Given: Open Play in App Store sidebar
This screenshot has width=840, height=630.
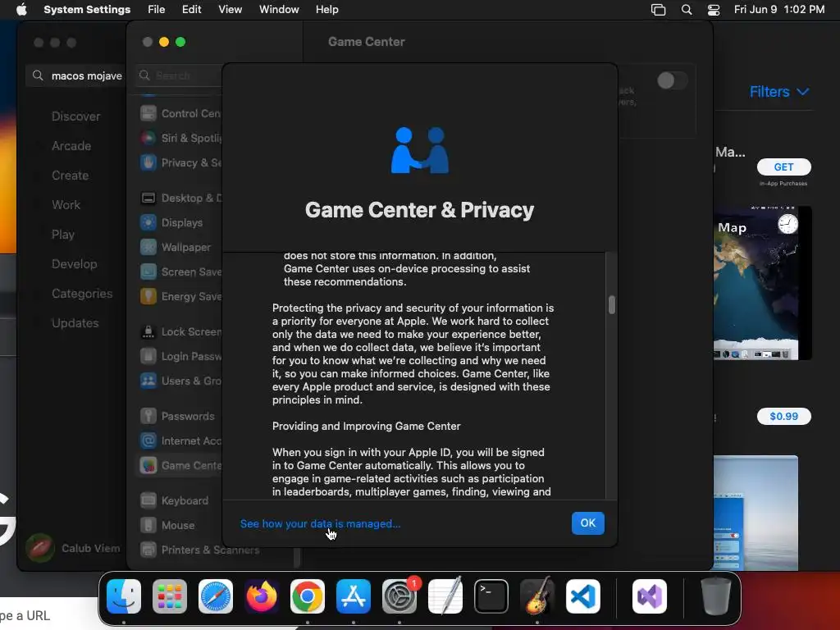Looking at the screenshot, I should coord(62,235).
